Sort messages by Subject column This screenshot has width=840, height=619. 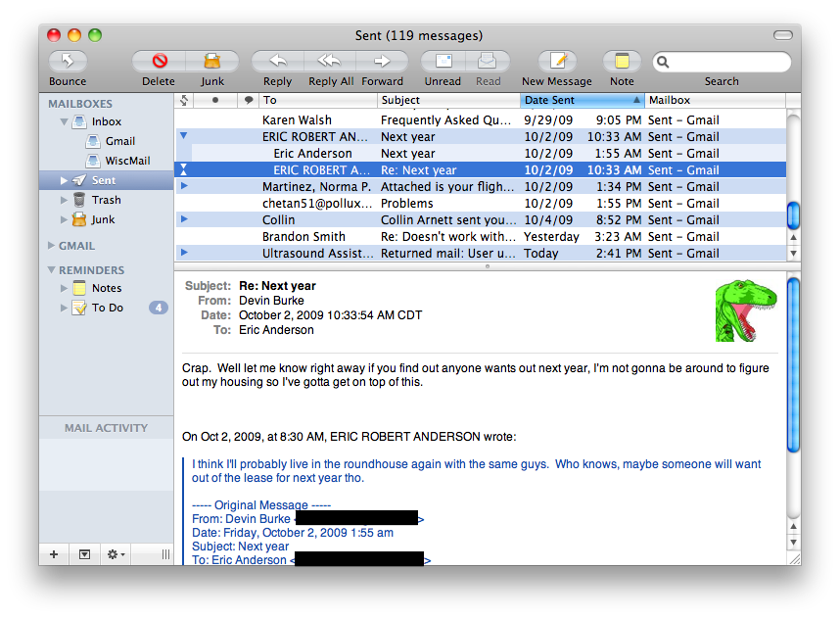pos(449,100)
